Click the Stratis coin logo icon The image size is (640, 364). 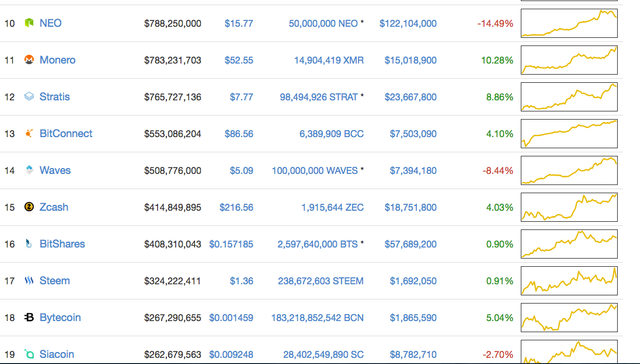point(29,96)
